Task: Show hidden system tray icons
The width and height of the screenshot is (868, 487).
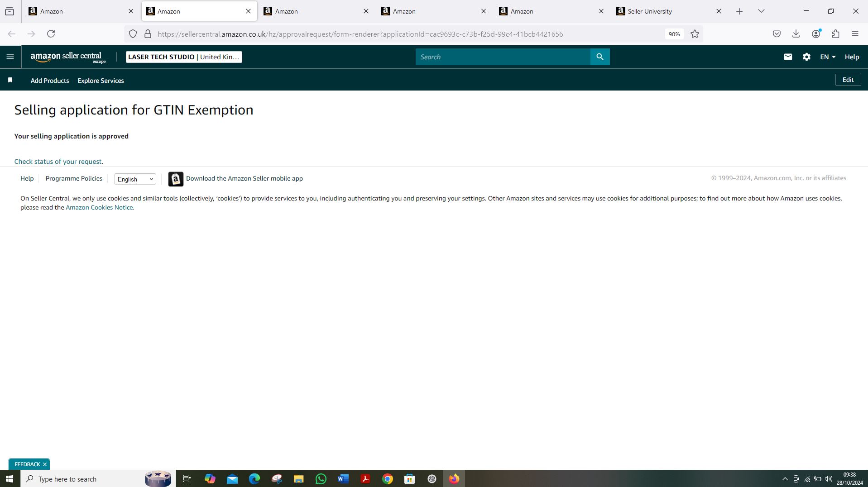Action: click(785, 479)
